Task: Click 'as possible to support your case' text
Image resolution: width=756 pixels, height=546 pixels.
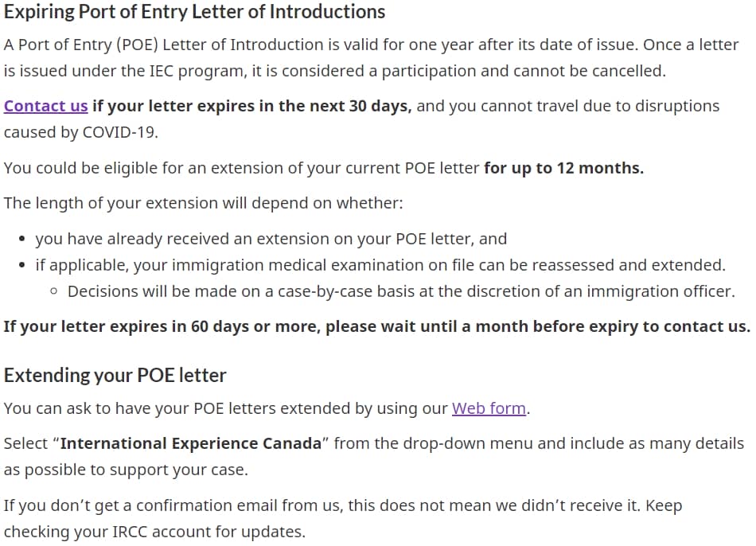Action: click(126, 470)
